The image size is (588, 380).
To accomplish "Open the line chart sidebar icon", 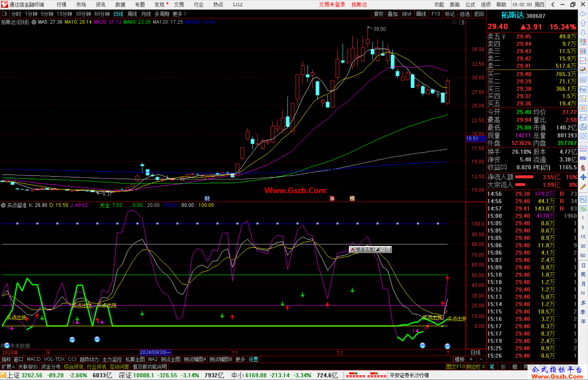I will click(x=583, y=61).
